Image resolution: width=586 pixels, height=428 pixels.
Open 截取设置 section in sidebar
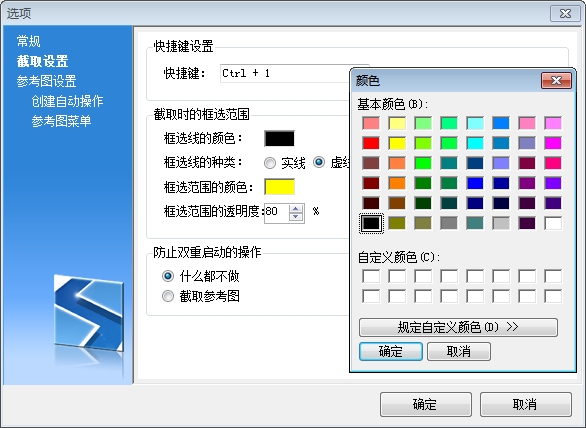(x=42, y=61)
